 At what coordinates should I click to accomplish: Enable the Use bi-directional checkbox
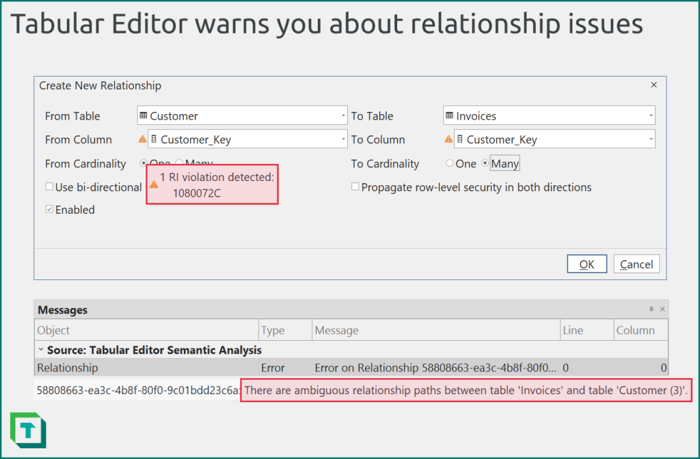[x=49, y=187]
